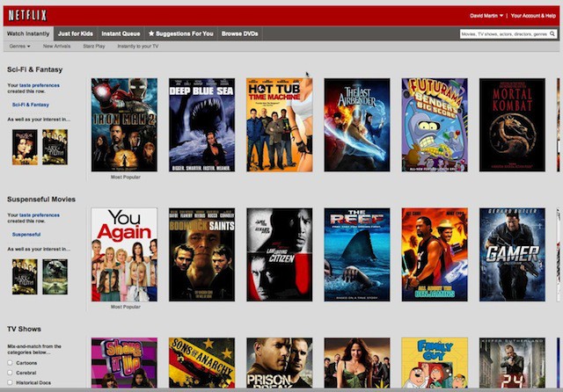Open the Hot Tub Time Machine poster
This screenshot has width=563, height=392.
coord(280,125)
